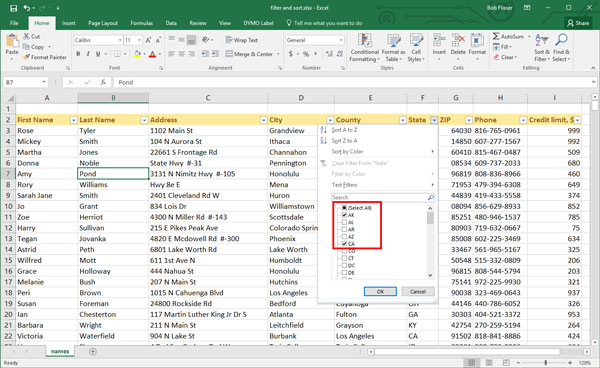Apply accounting dollar format
This screenshot has height=368, width=600.
coord(291,54)
